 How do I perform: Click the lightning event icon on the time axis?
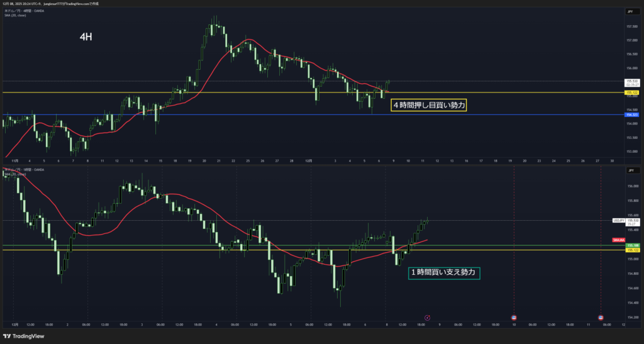pos(428,318)
